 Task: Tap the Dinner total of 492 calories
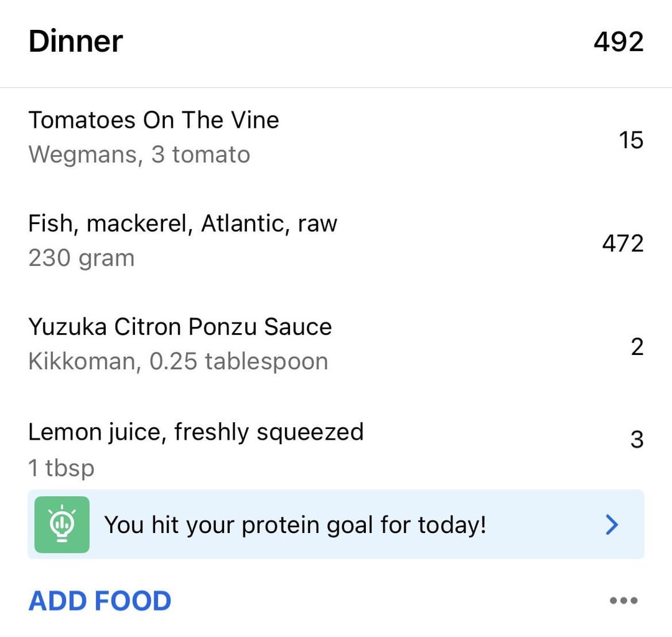tap(618, 42)
